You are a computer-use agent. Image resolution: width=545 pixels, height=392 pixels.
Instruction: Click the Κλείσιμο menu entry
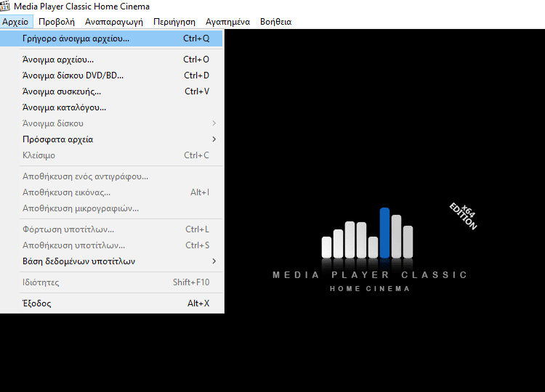coord(111,155)
